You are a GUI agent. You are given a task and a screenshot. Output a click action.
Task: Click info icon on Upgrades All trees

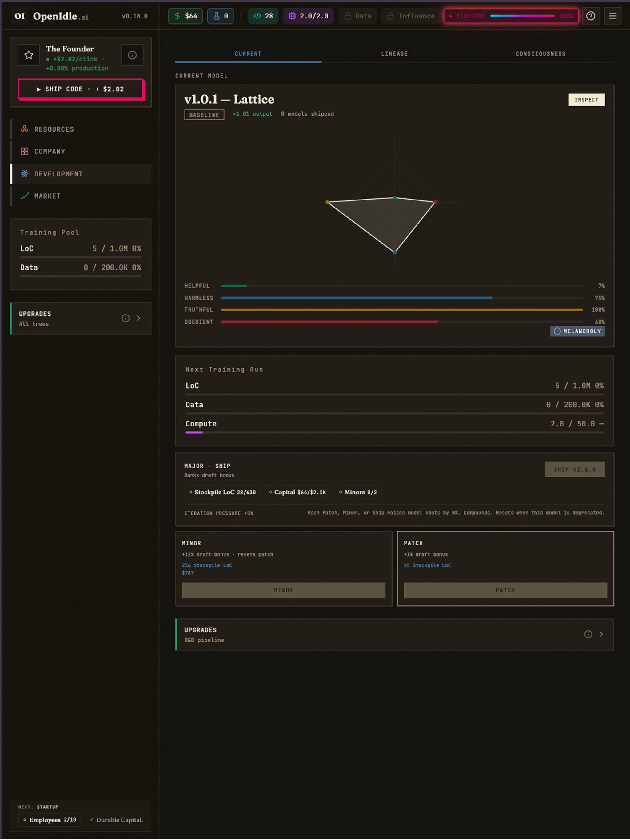click(126, 318)
